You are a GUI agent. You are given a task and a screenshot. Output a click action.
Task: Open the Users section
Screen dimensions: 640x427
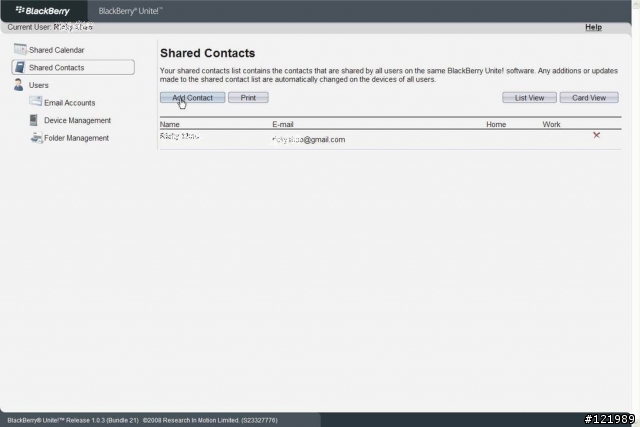[39, 85]
